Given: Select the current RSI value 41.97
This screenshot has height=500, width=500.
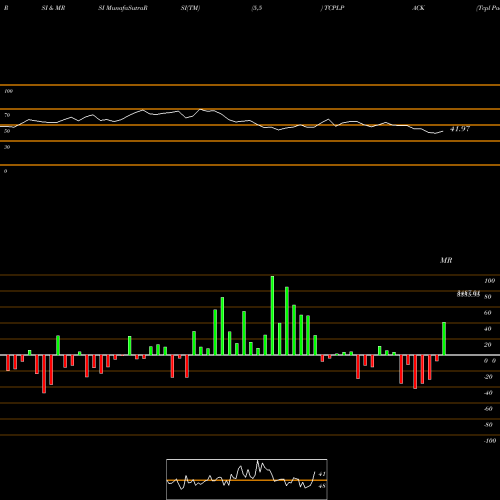Looking at the screenshot, I should [460, 129].
